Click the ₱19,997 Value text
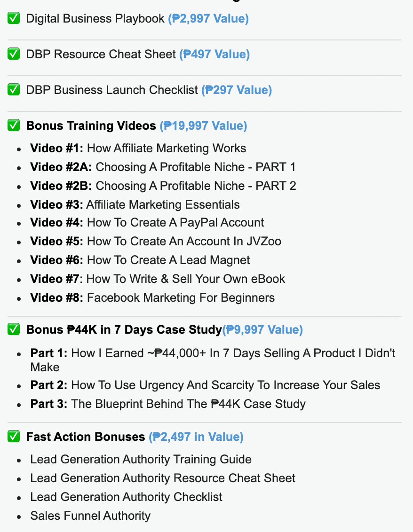 coord(203,126)
